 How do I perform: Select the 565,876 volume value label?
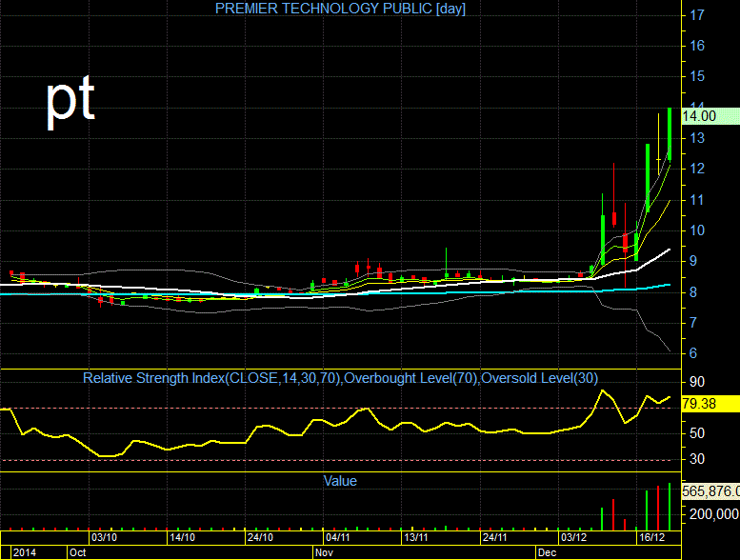(710, 491)
